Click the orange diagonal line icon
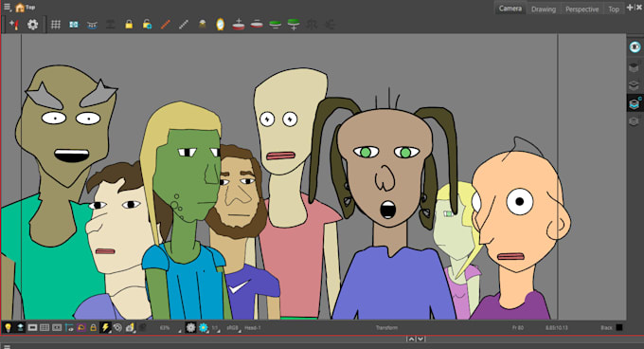 click(166, 25)
